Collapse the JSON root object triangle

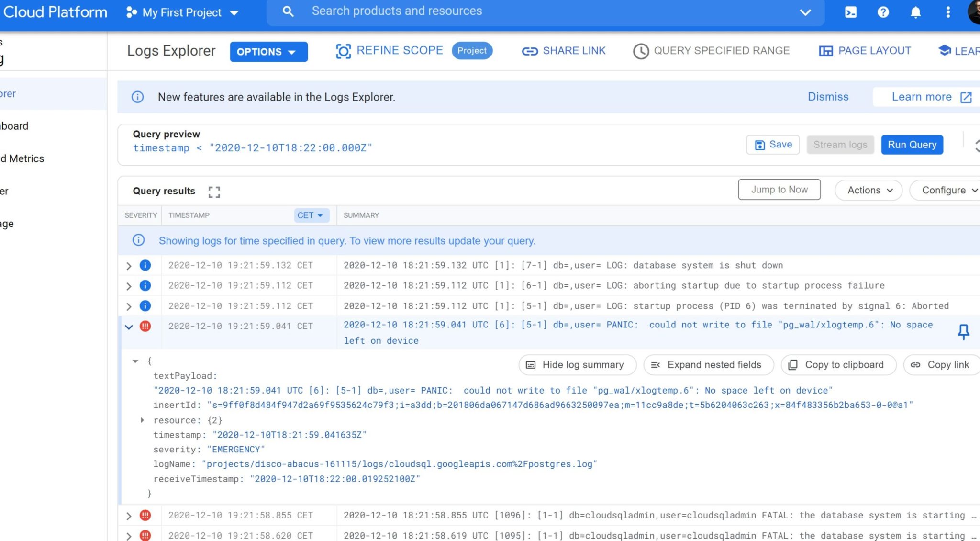click(135, 361)
